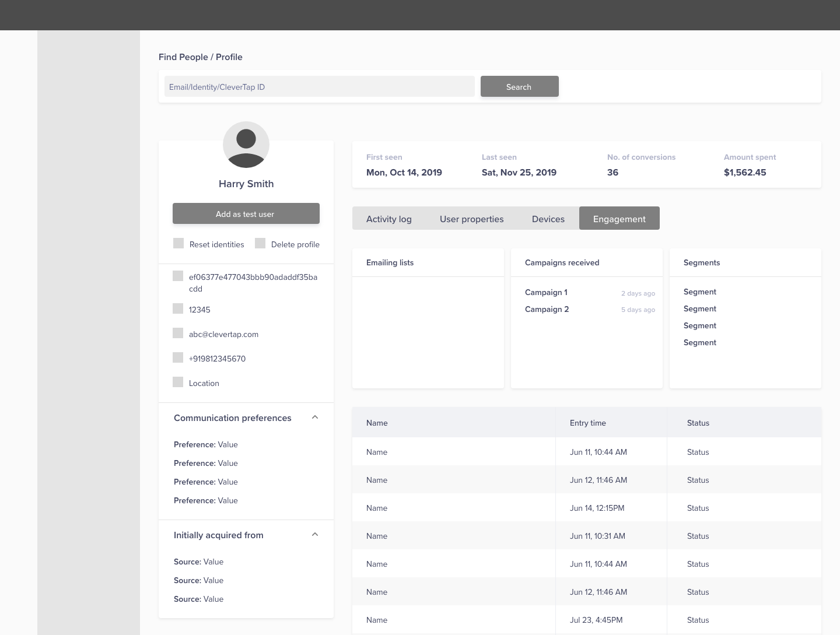Click the icon beside Delete profile
The height and width of the screenshot is (635, 840).
pyautogui.click(x=260, y=243)
